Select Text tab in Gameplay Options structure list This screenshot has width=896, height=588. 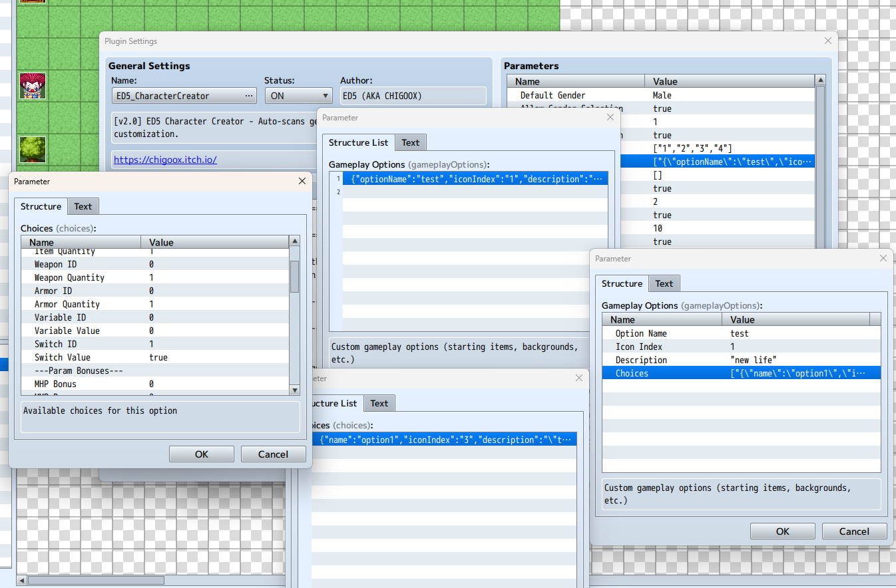click(x=411, y=142)
